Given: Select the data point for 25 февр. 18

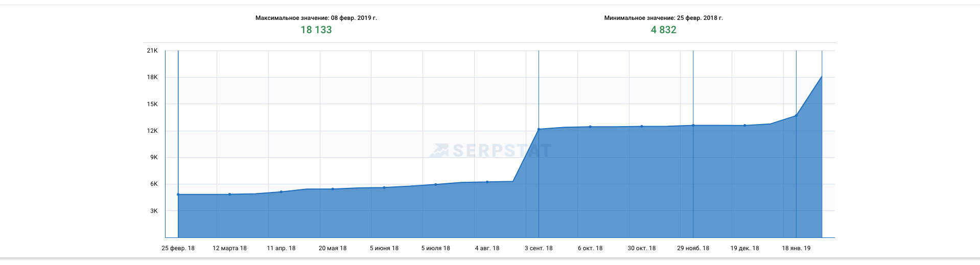Looking at the screenshot, I should click(x=178, y=195).
